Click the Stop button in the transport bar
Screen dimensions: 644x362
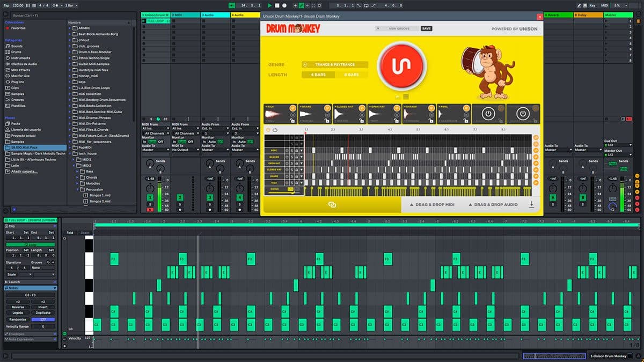[277, 5]
